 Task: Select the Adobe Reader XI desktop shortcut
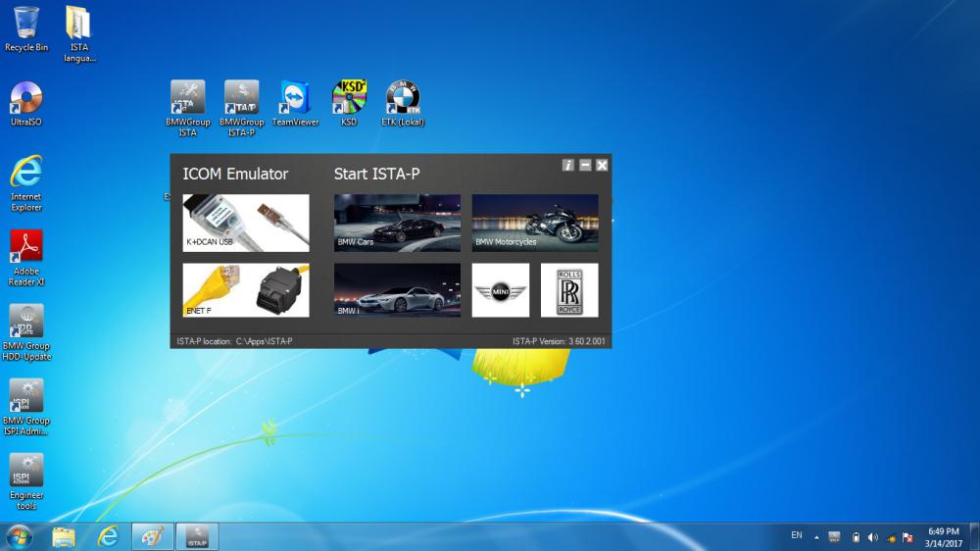tap(26, 258)
